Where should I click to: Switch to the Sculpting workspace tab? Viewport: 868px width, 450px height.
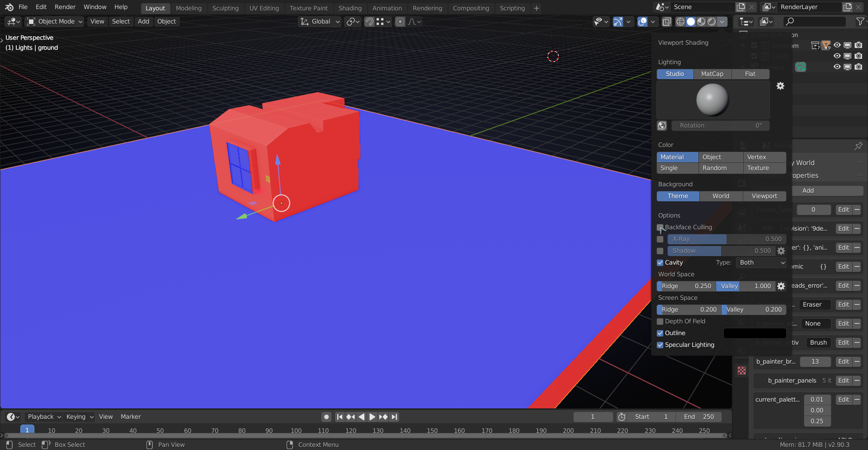225,8
